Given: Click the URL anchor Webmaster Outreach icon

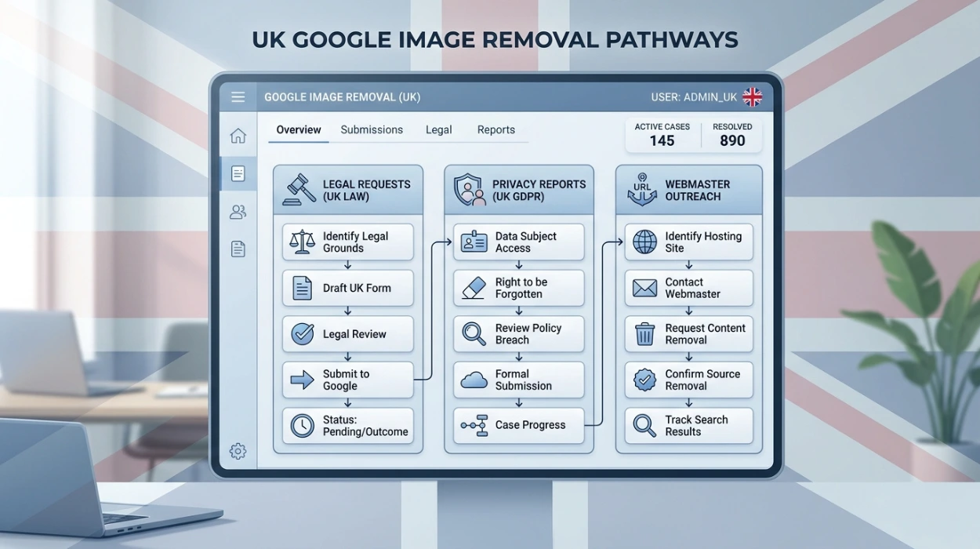Looking at the screenshot, I should (x=642, y=190).
